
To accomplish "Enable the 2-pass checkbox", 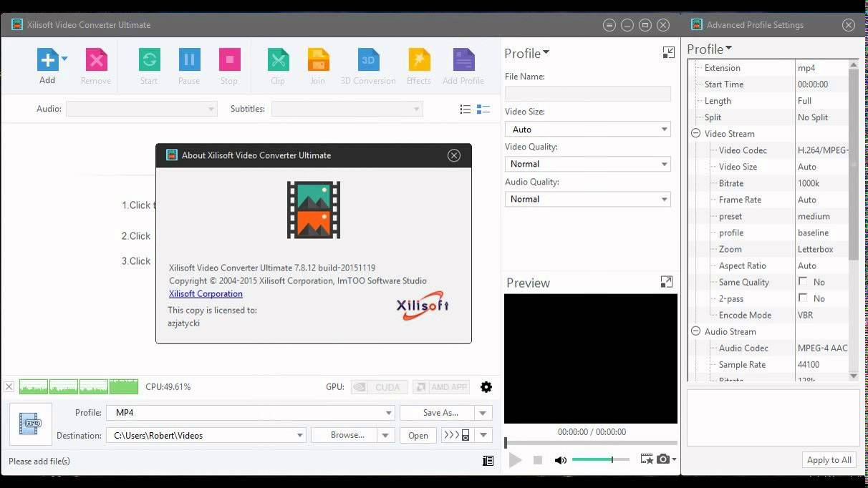I will [803, 298].
